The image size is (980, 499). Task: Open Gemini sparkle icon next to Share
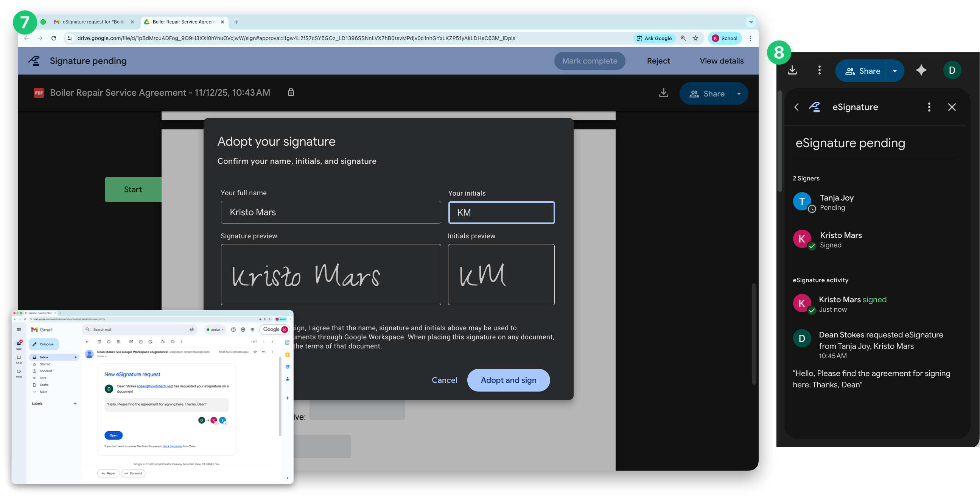tap(921, 70)
